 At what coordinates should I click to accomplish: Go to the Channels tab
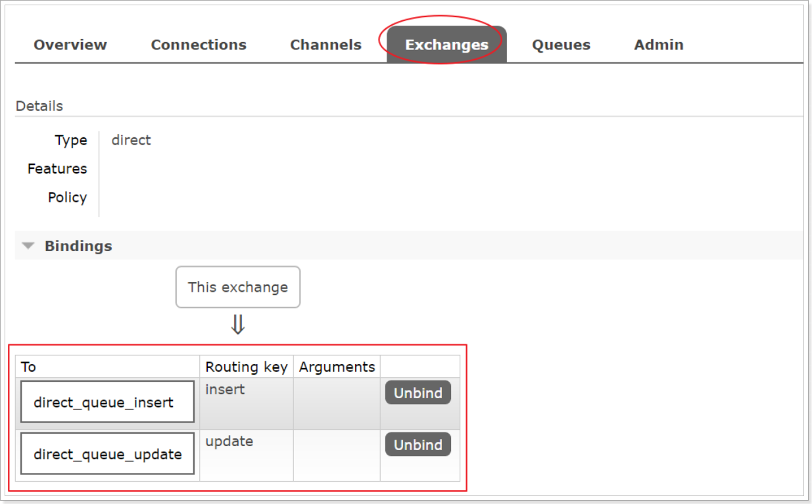[325, 45]
